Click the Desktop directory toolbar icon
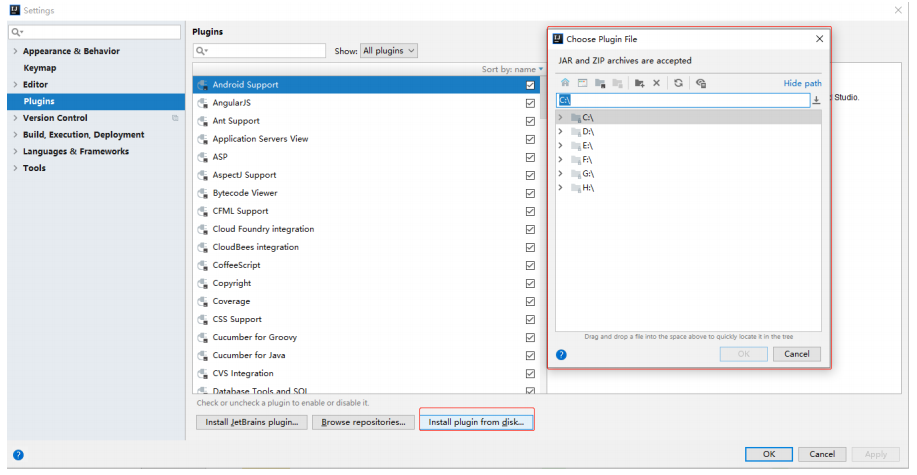This screenshot has height=475, width=917. pyautogui.click(x=582, y=83)
